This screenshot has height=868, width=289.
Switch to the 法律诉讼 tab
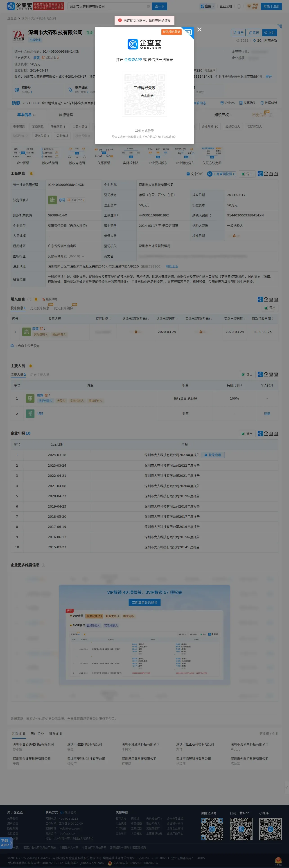point(66,115)
